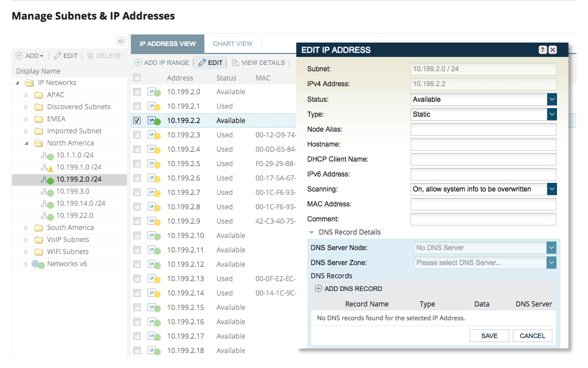Click the help question-mark icon on the dialog
The image size is (588, 368).
pyautogui.click(x=542, y=50)
